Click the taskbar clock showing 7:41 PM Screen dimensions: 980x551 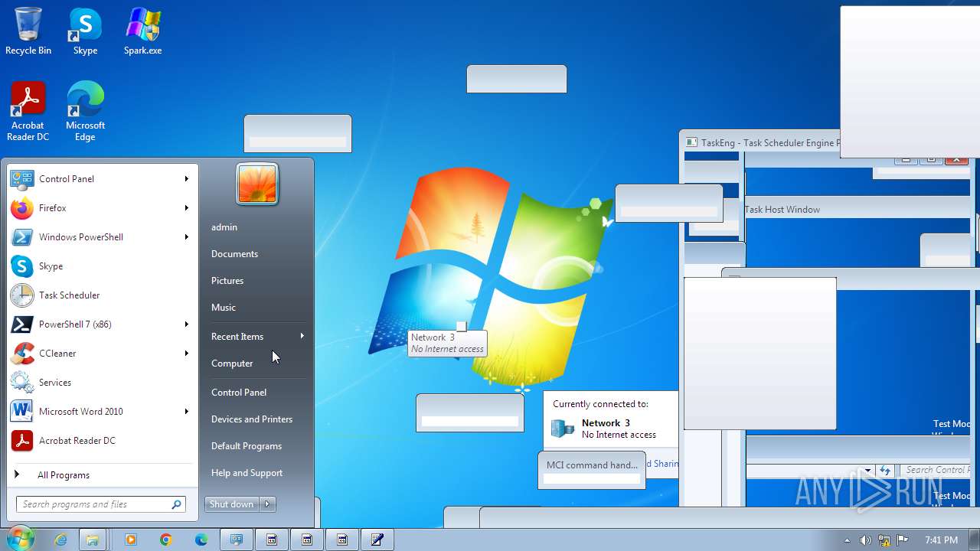click(941, 540)
